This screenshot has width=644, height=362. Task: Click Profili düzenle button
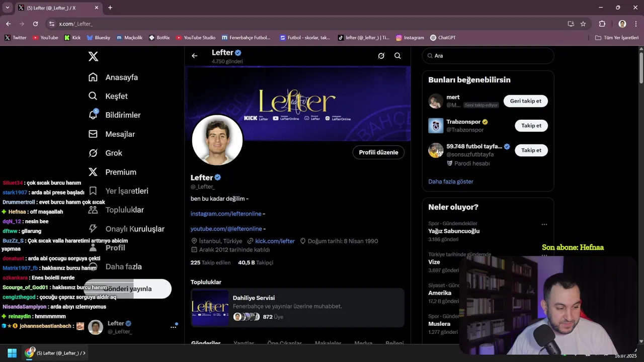click(x=378, y=152)
